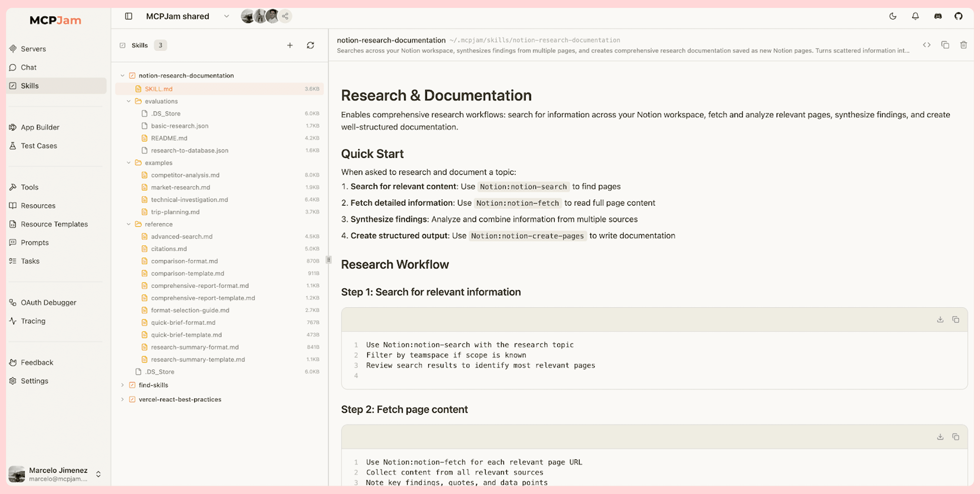This screenshot has width=980, height=494.
Task: Collapse the evaluations folder
Action: [x=129, y=101]
